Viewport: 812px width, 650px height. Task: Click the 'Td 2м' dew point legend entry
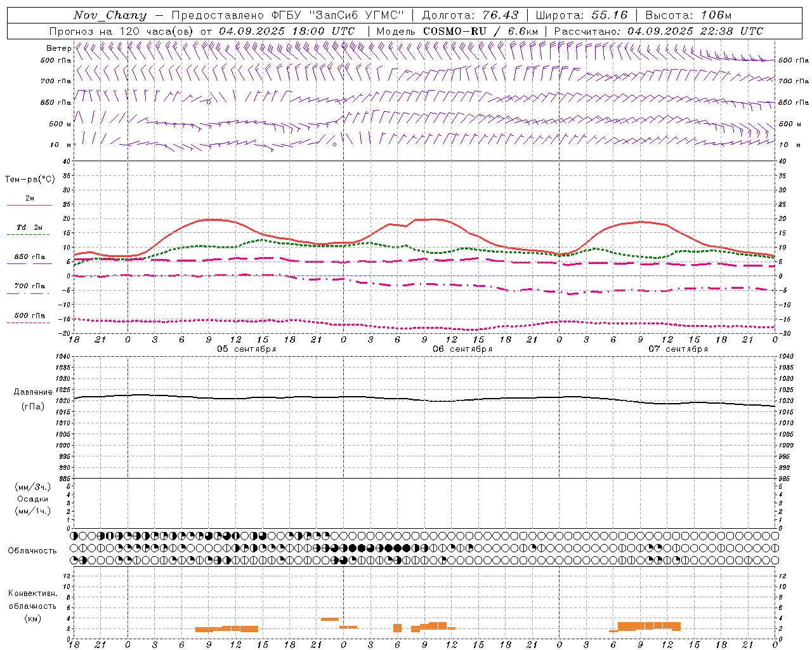click(x=29, y=227)
